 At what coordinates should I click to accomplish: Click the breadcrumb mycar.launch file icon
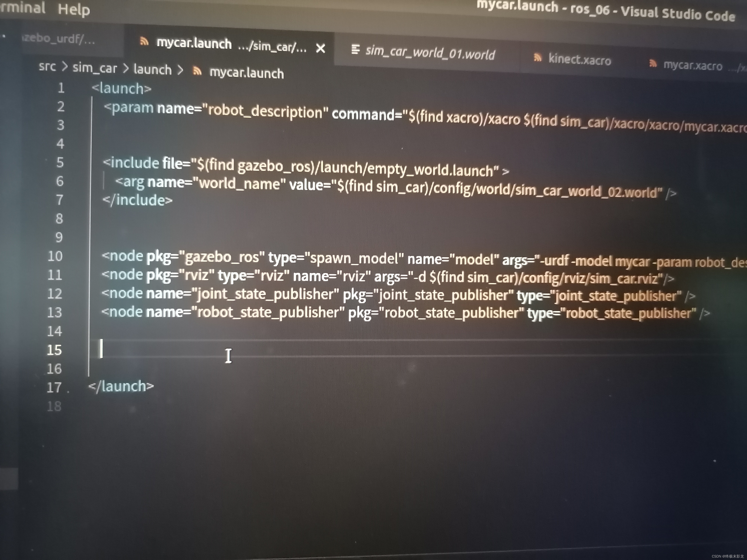pos(197,71)
